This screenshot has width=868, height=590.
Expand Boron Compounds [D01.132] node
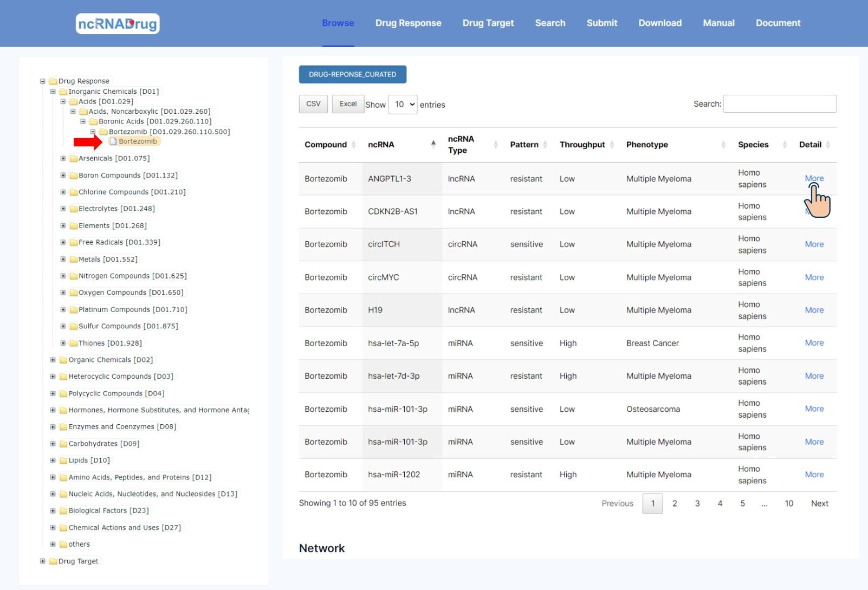click(x=63, y=176)
